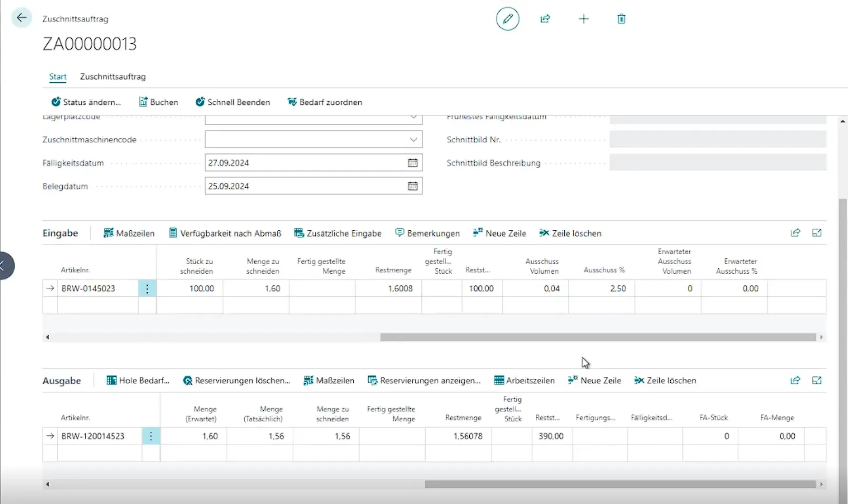Open Bemerkungen in Eingabe section
The image size is (848, 504).
pyautogui.click(x=427, y=233)
